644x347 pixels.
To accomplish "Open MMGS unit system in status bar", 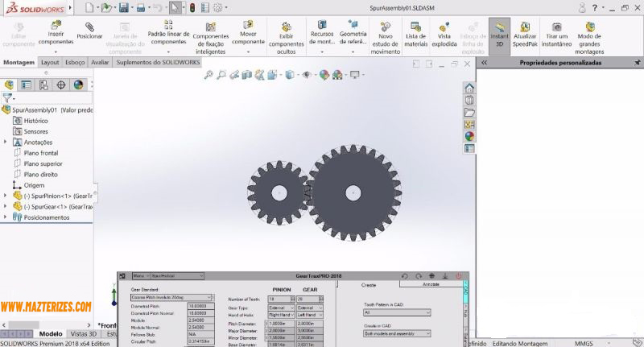I will 584,343.
